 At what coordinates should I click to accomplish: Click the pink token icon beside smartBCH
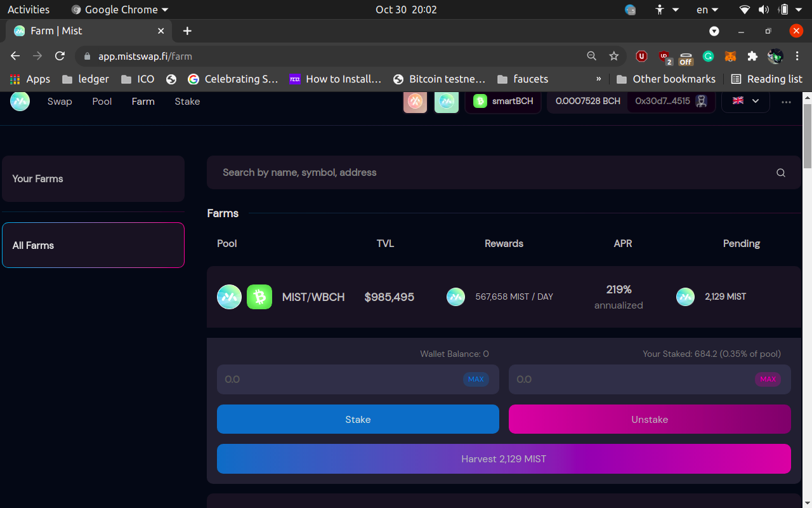416,101
